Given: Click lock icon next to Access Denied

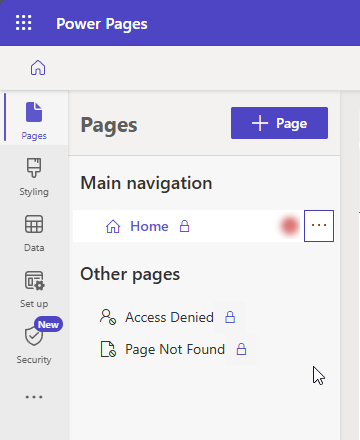Looking at the screenshot, I should [x=230, y=317].
